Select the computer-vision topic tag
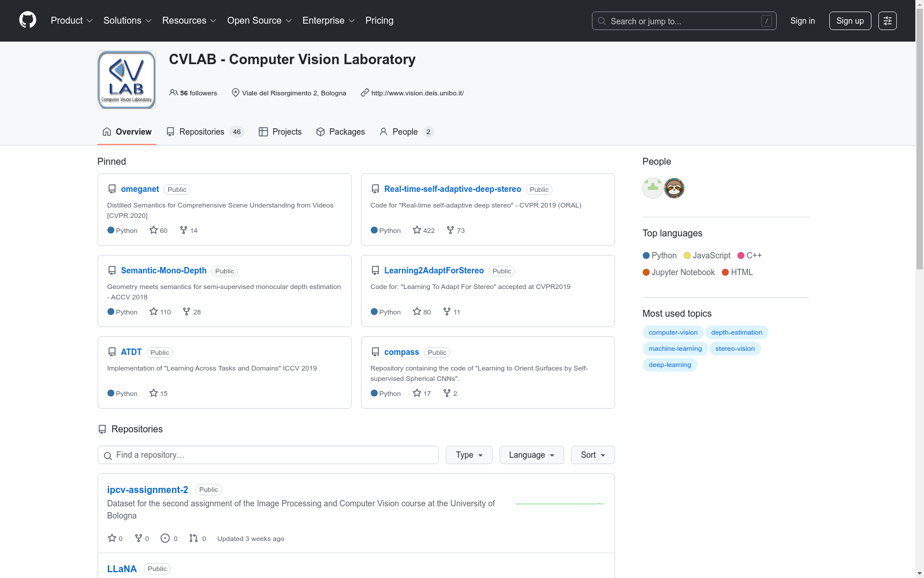The image size is (924, 578). tap(673, 332)
